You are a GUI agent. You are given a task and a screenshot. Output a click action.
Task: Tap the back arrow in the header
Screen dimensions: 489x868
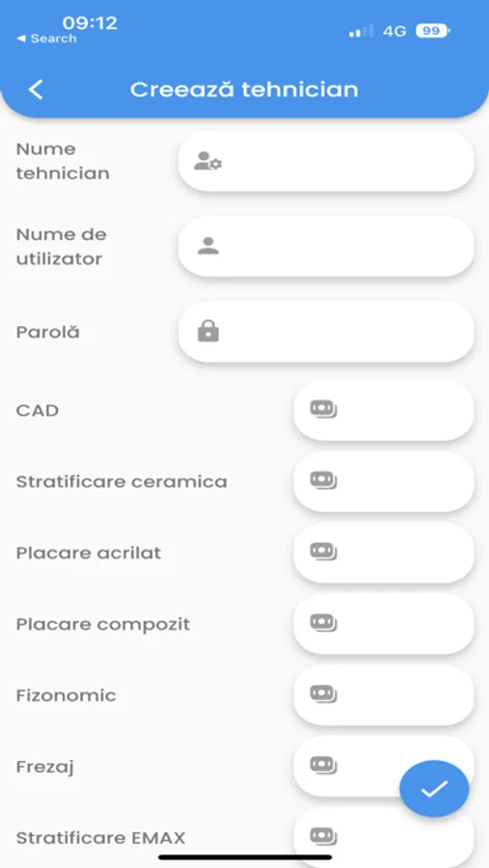coord(36,89)
